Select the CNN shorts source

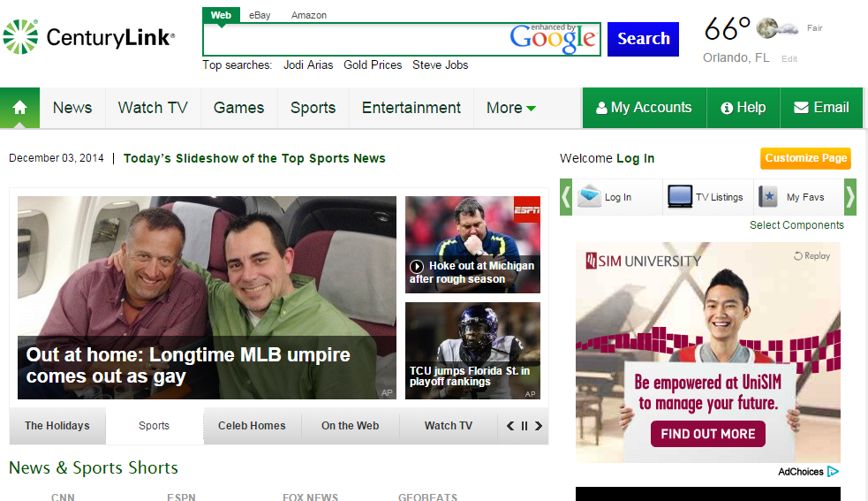coord(63,497)
